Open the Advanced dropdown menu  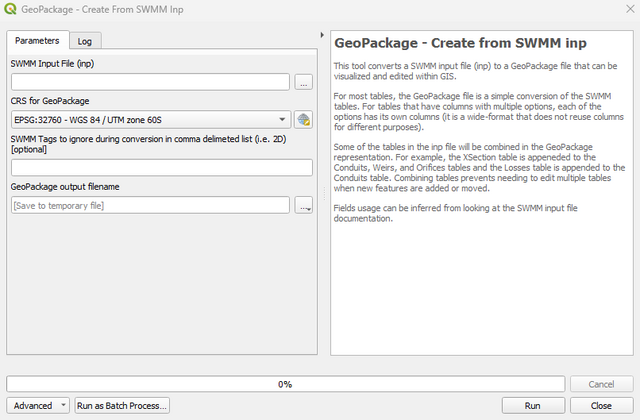38,405
